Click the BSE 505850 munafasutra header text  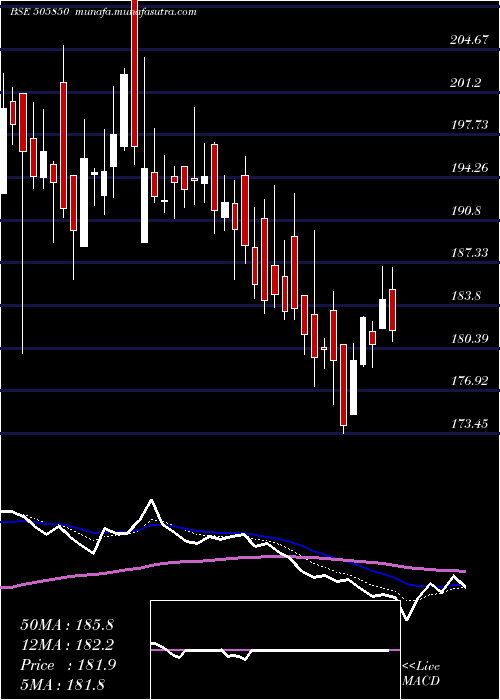(103, 12)
